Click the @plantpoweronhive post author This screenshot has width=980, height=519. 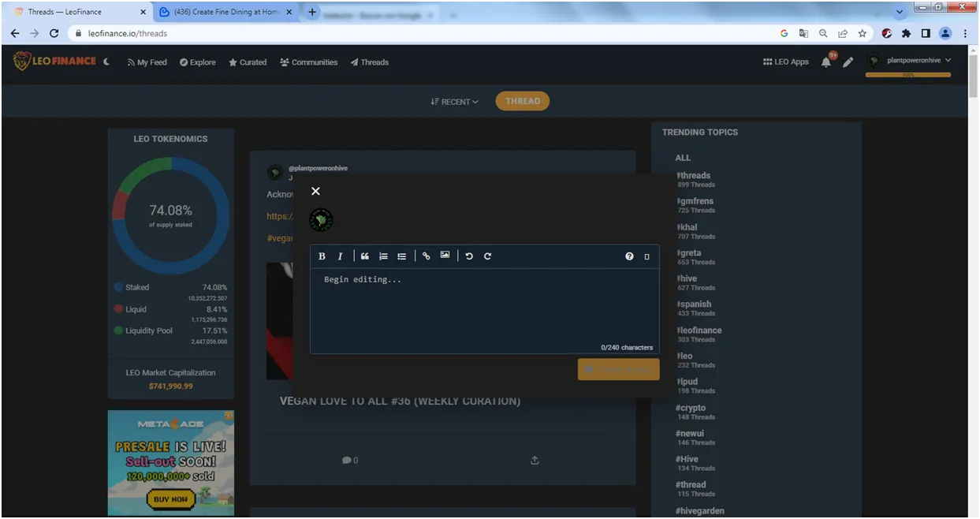click(x=318, y=168)
